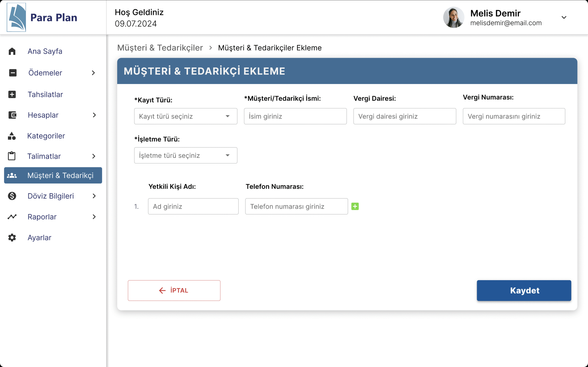Click the Ana Sayfa home icon
This screenshot has height=367, width=588.
pyautogui.click(x=12, y=51)
